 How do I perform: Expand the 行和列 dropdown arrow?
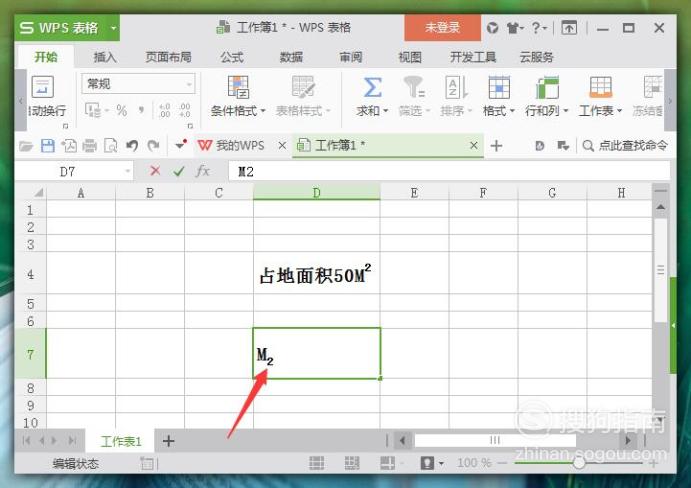565,111
